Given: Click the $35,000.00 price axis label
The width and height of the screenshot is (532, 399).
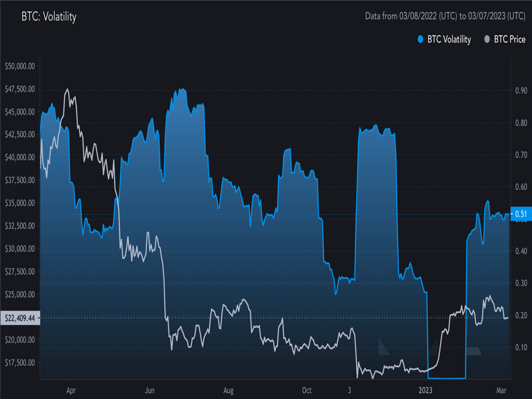Looking at the screenshot, I should pyautogui.click(x=20, y=203).
